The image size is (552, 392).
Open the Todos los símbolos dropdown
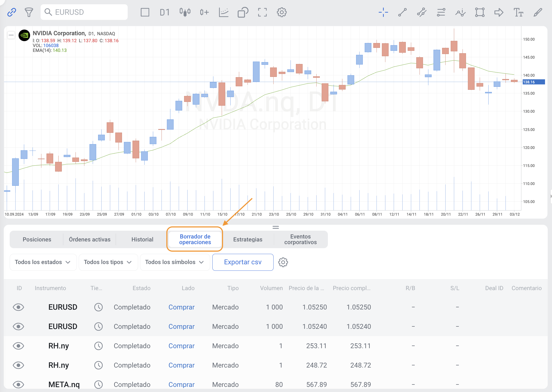(x=175, y=262)
